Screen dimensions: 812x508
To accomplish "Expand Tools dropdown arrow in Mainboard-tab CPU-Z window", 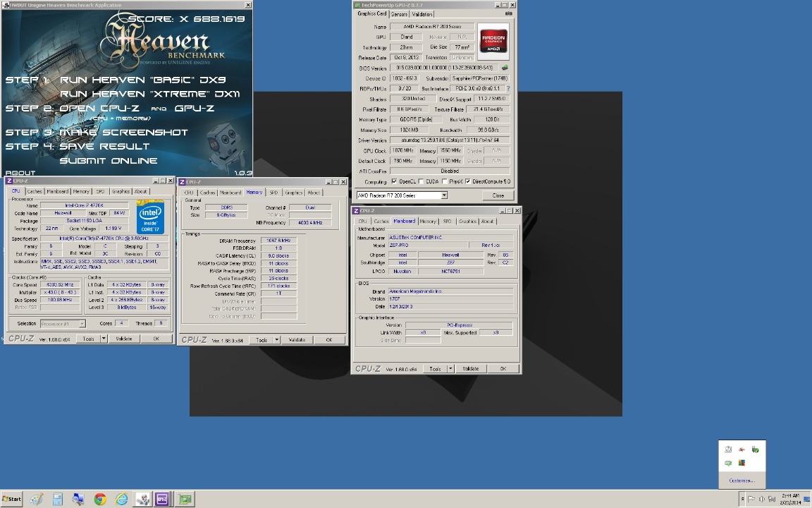I will point(450,368).
